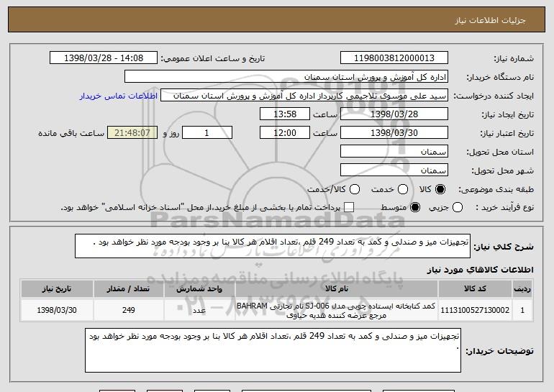Click the نام دستگاه خریدار field

tap(286, 77)
